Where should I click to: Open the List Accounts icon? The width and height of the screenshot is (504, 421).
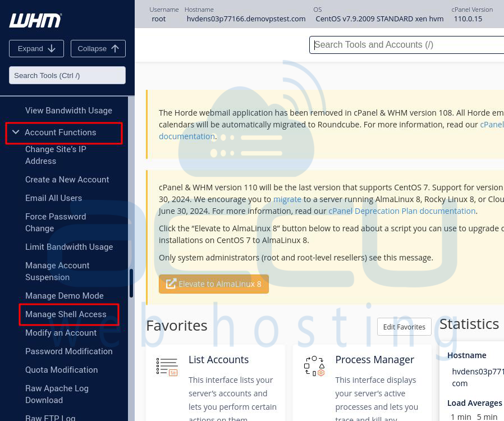pyautogui.click(x=167, y=367)
